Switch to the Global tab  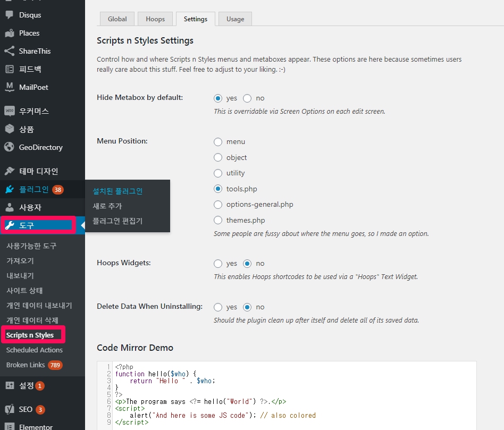[x=117, y=19]
